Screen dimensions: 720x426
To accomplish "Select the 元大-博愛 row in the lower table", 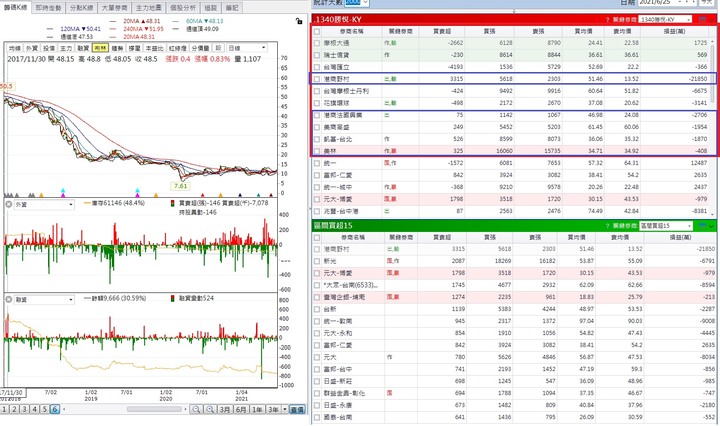I will tap(513, 273).
